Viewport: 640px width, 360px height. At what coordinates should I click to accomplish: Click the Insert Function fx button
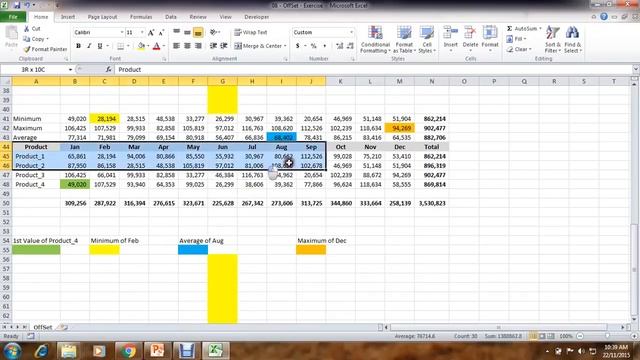click(x=108, y=70)
